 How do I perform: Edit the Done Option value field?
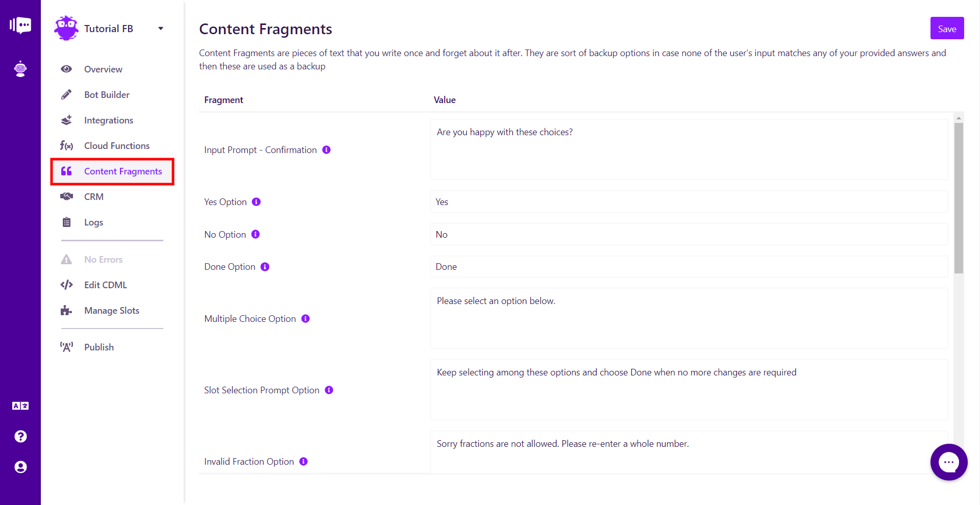pyautogui.click(x=689, y=266)
